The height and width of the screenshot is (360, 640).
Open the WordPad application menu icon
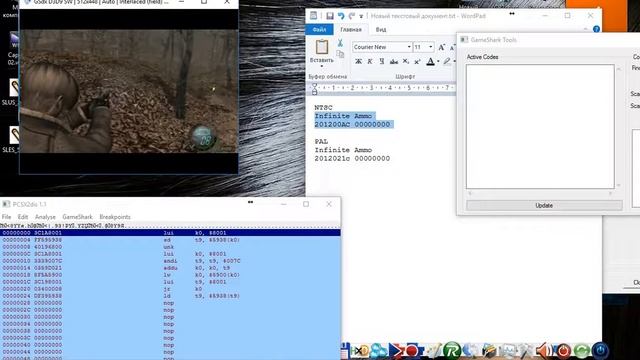(x=313, y=16)
